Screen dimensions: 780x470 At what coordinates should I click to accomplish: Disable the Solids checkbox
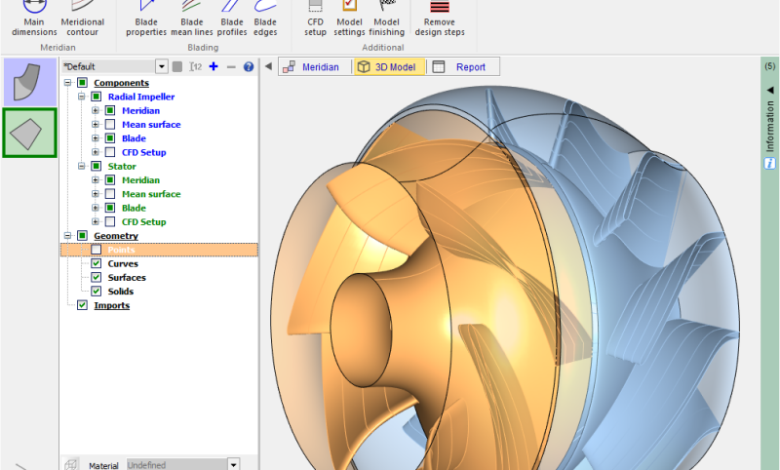point(96,292)
